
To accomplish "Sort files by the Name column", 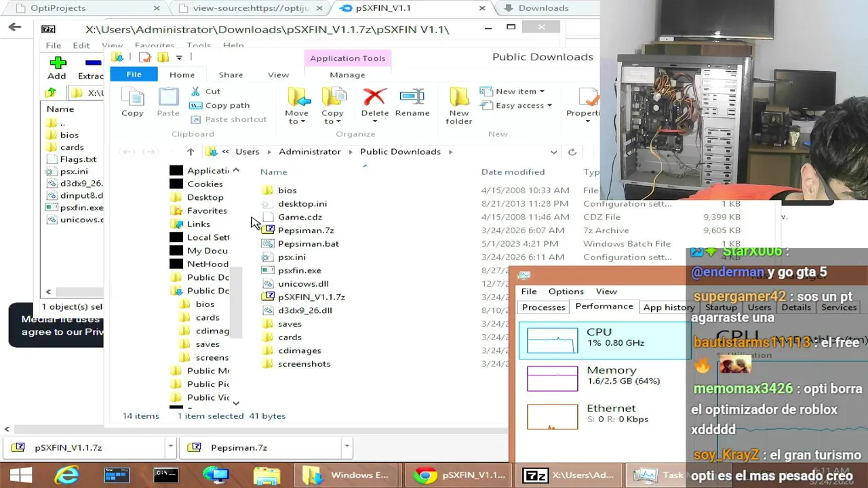I will [x=274, y=172].
